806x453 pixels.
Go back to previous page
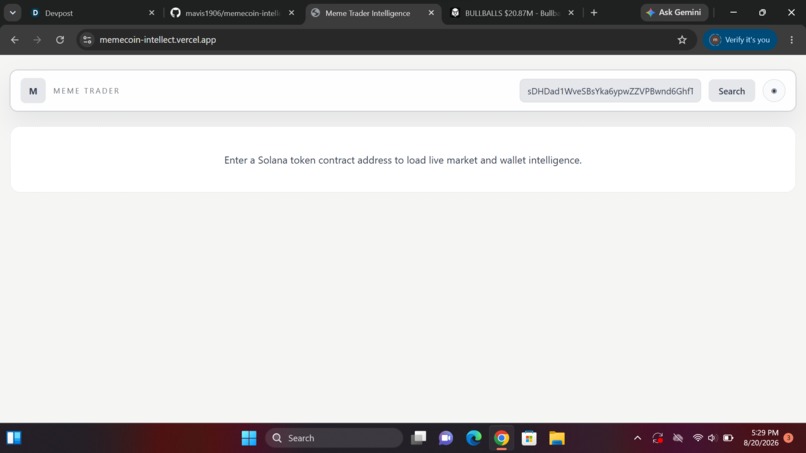(14, 40)
